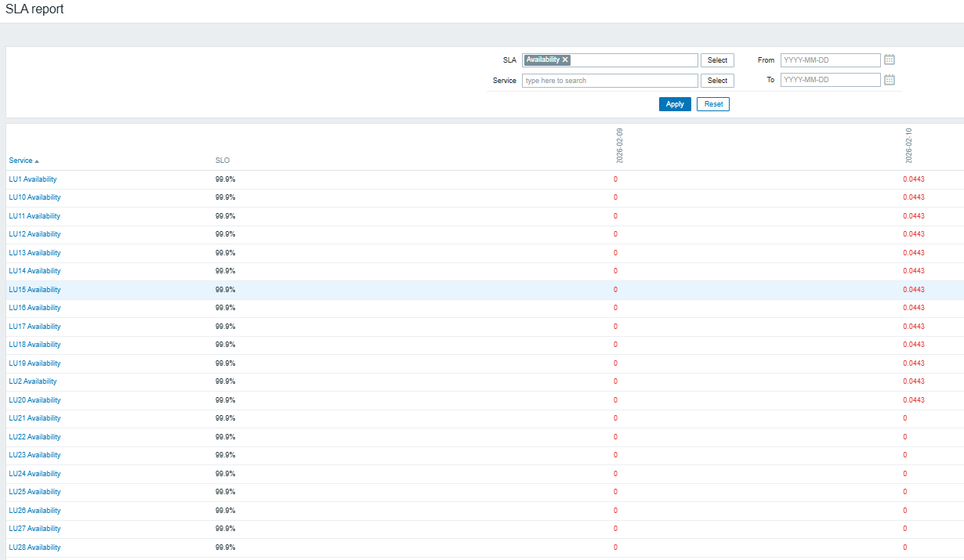Open LU27 Availability service
The width and height of the screenshot is (964, 560).
tap(34, 529)
